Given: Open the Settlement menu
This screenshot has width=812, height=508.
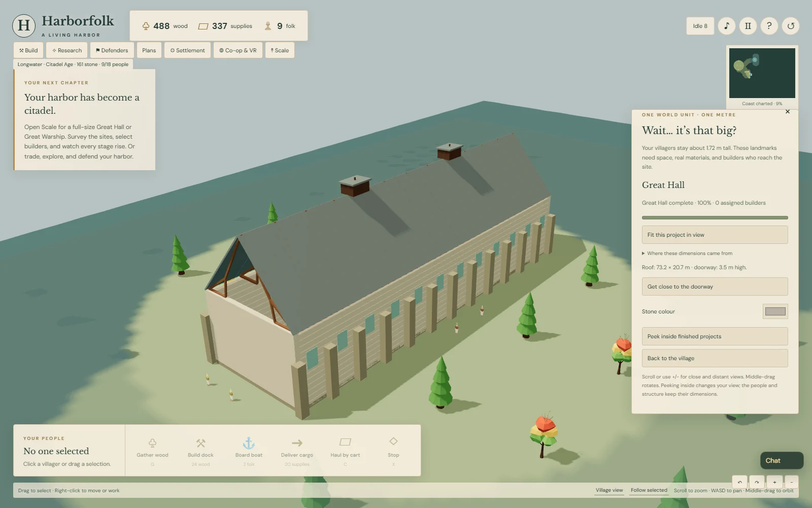Looking at the screenshot, I should [x=188, y=50].
